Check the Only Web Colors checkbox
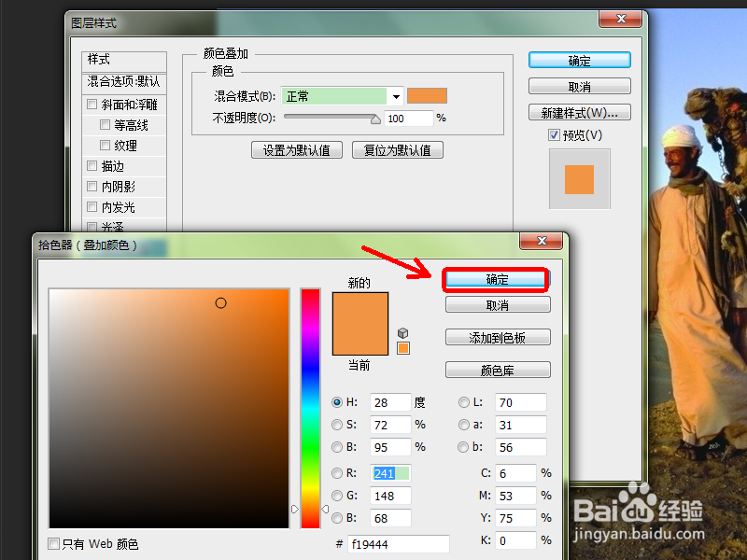 click(x=54, y=543)
